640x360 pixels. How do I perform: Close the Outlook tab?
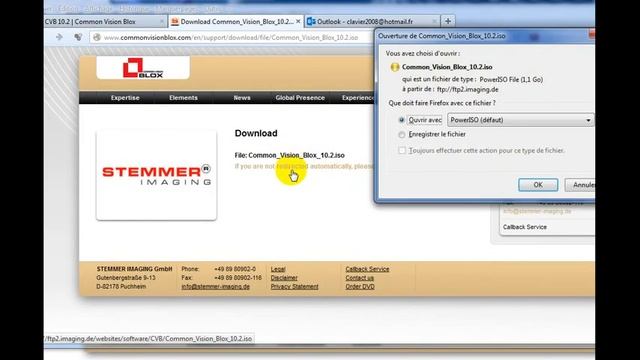[x=435, y=21]
